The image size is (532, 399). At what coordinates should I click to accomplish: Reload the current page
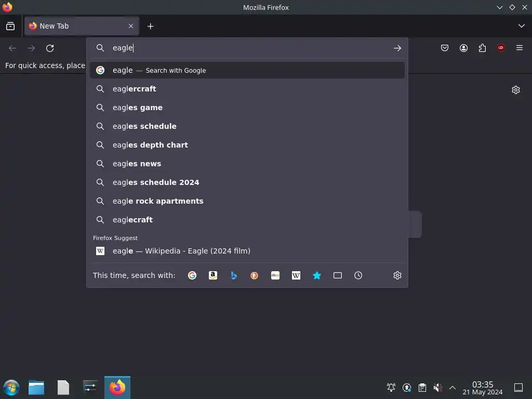click(50, 48)
